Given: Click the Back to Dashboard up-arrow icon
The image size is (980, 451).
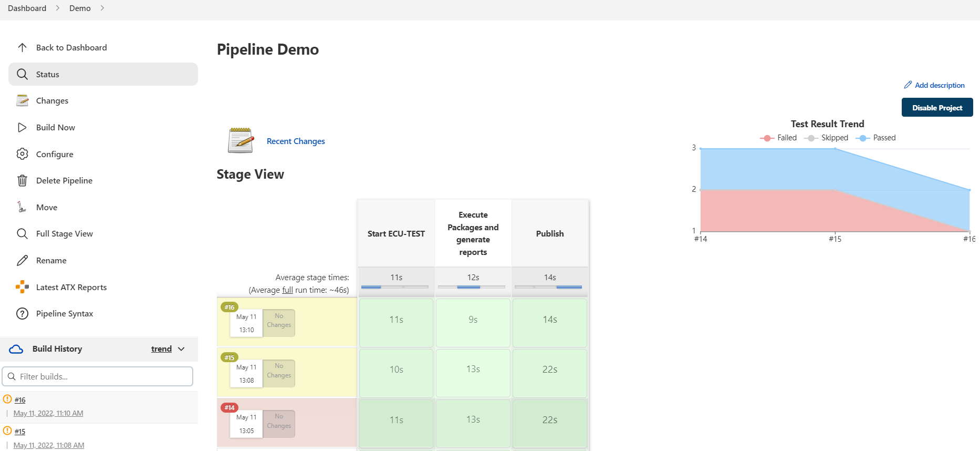Looking at the screenshot, I should [22, 47].
